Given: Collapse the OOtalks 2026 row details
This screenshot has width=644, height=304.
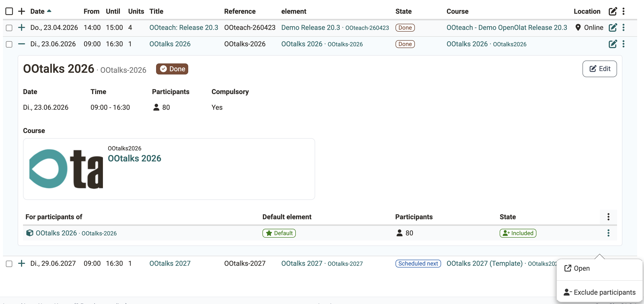Looking at the screenshot, I should click(22, 44).
